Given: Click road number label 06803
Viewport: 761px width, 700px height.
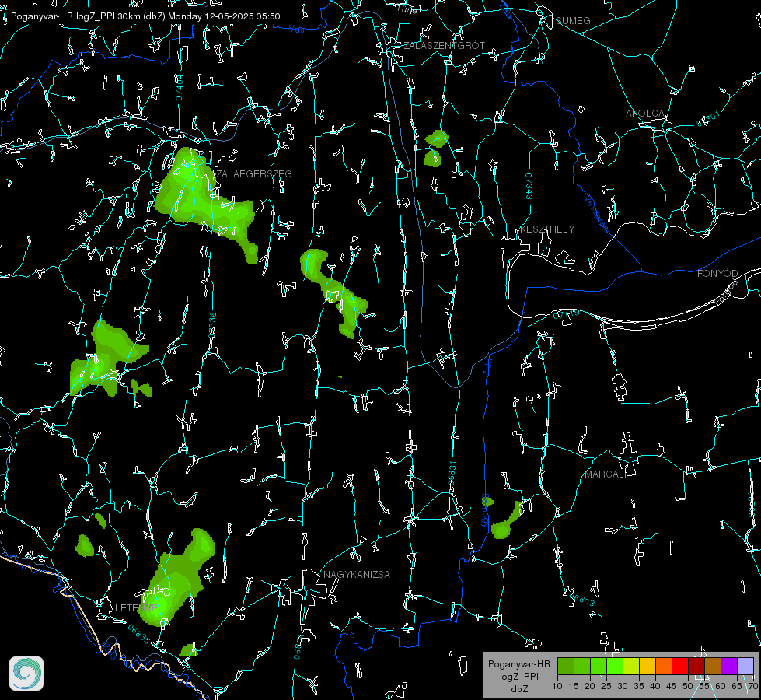Looking at the screenshot, I should (581, 599).
